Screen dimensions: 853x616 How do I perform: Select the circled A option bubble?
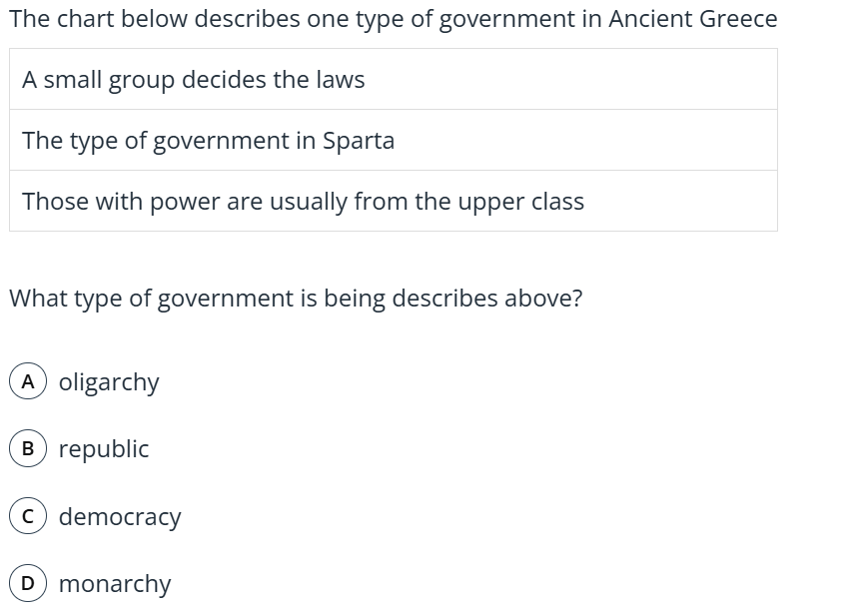point(28,381)
